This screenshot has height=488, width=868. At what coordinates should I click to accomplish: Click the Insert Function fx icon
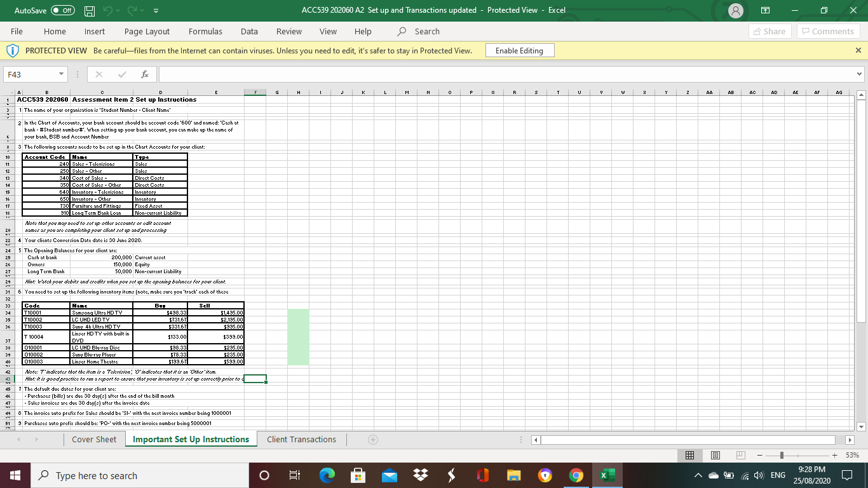[146, 74]
